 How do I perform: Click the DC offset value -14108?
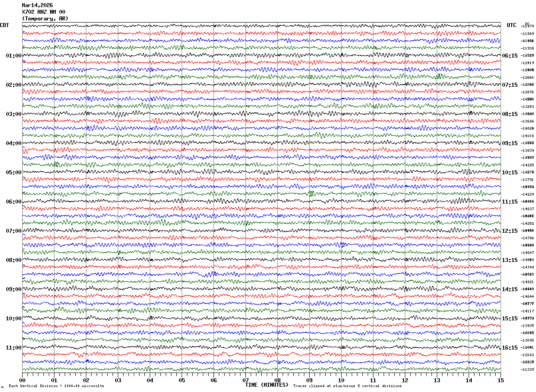coord(527,136)
